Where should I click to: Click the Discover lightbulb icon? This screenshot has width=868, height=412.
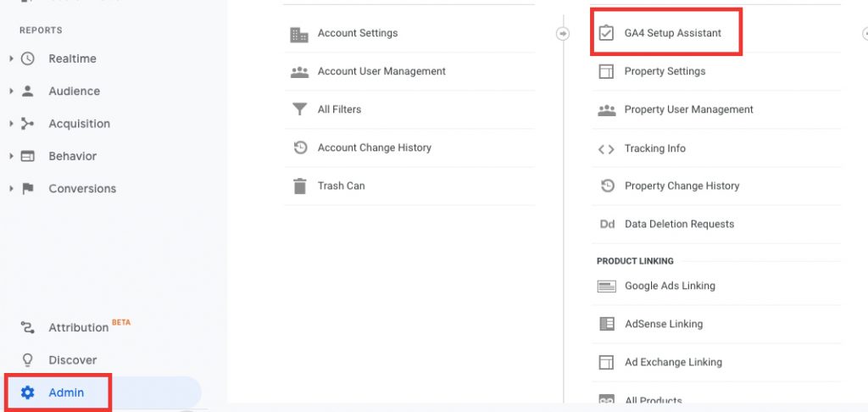27,360
